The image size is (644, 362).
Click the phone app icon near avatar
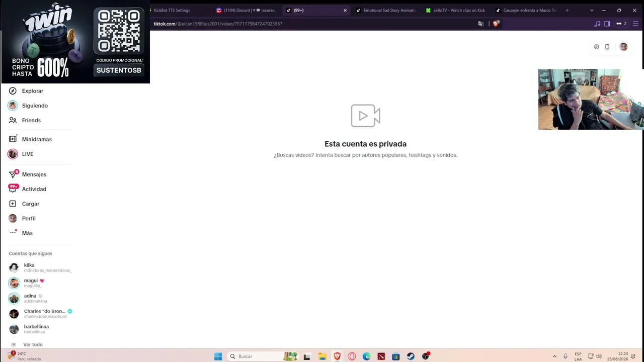(607, 47)
